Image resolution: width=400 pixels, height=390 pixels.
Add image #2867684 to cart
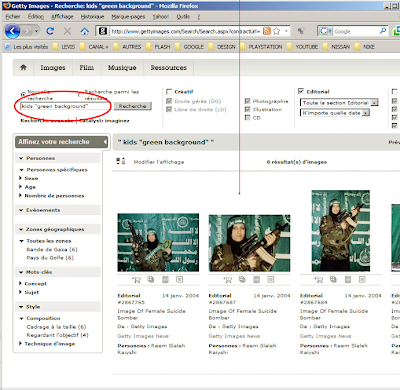[x=319, y=279]
